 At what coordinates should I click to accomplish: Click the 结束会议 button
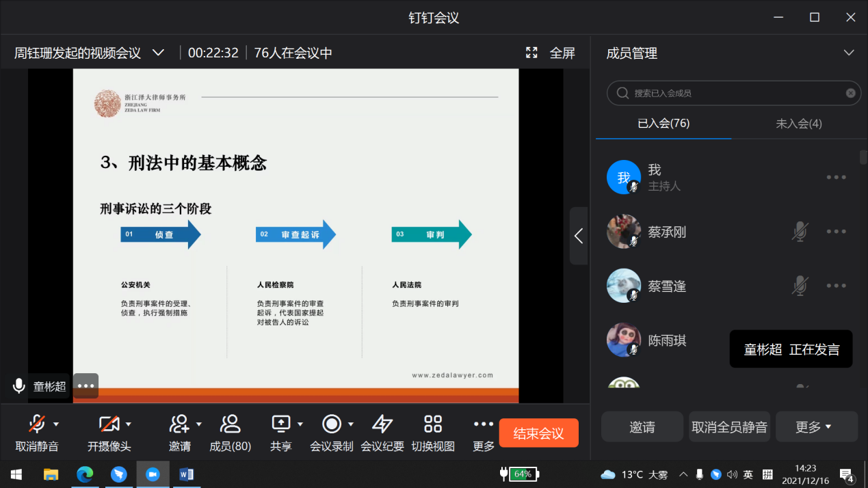538,433
